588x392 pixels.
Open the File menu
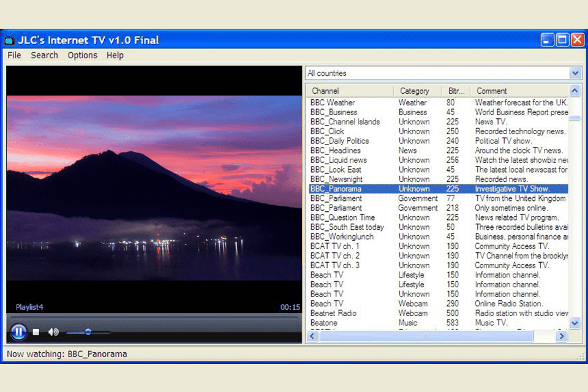tap(14, 55)
